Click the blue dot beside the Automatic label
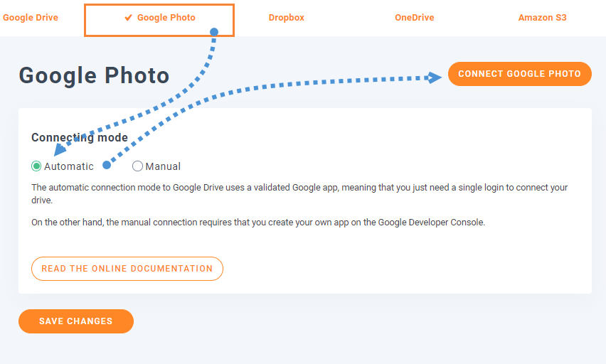This screenshot has height=364, width=606. (106, 165)
